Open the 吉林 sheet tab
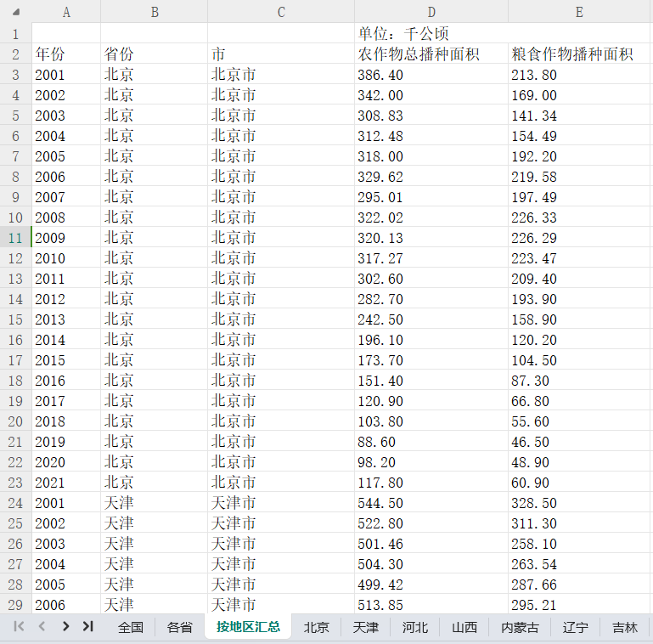This screenshot has height=644, width=653. coord(625,627)
